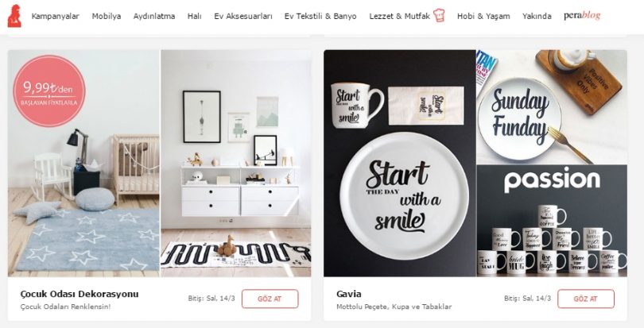The height and width of the screenshot is (328, 644).
Task: Open the Kampanyalar menu
Action: point(56,17)
